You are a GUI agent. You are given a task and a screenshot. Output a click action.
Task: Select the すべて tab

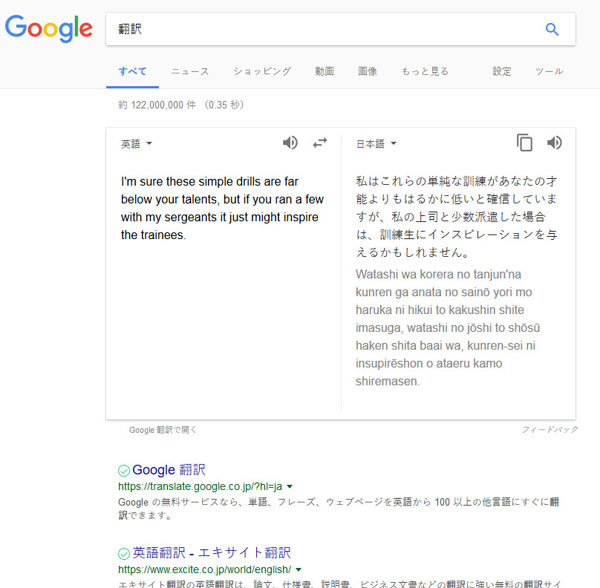132,72
